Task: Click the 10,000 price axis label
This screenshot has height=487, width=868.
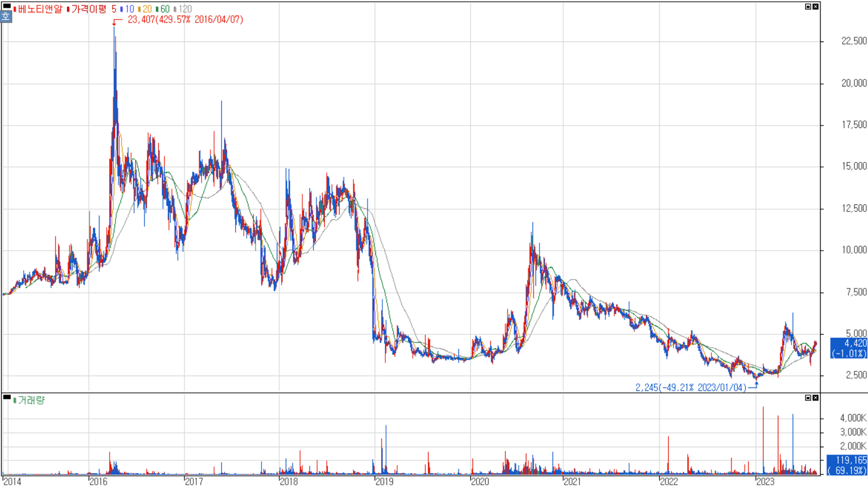Action: 854,250
